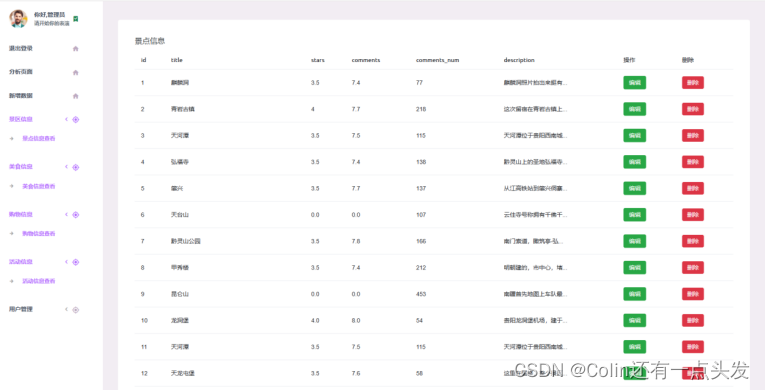Click the arrow icon before 美食信息查看
Viewport: 765px width, 390px height.
[x=12, y=186]
